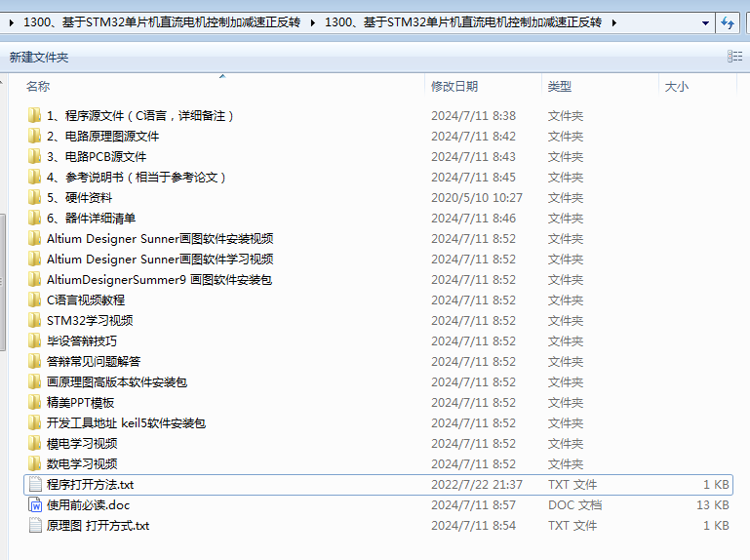Screen dimensions: 750x560
Task: Select folder icon of 开发工具地址 keil5软件安装包
Action: click(x=34, y=422)
